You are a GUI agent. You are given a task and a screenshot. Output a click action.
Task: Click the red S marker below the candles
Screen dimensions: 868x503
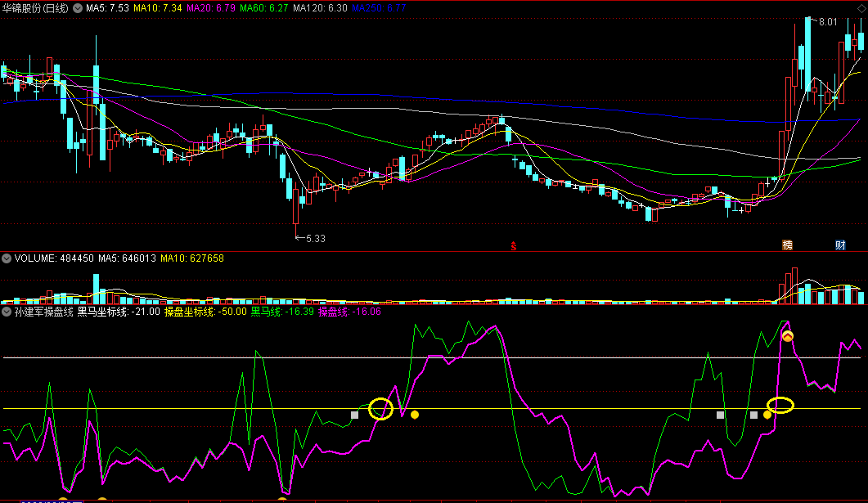[x=514, y=246]
